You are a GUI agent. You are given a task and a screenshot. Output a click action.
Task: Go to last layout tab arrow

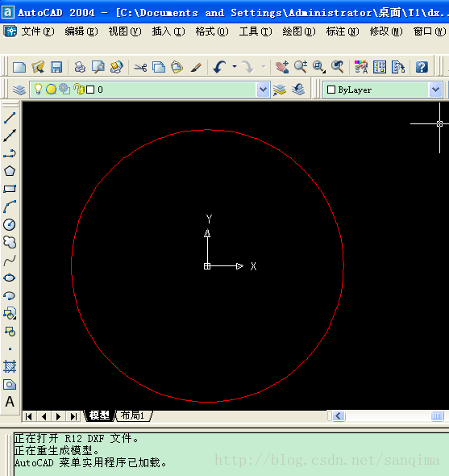click(73, 416)
